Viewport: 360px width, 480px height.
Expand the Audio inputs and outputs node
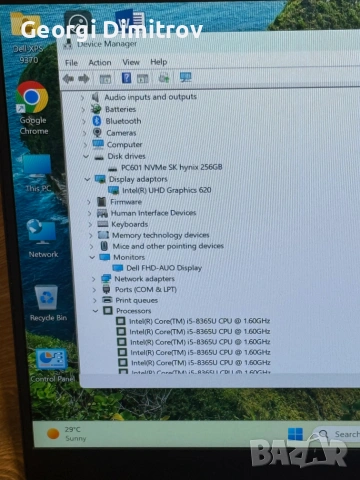tap(82, 98)
